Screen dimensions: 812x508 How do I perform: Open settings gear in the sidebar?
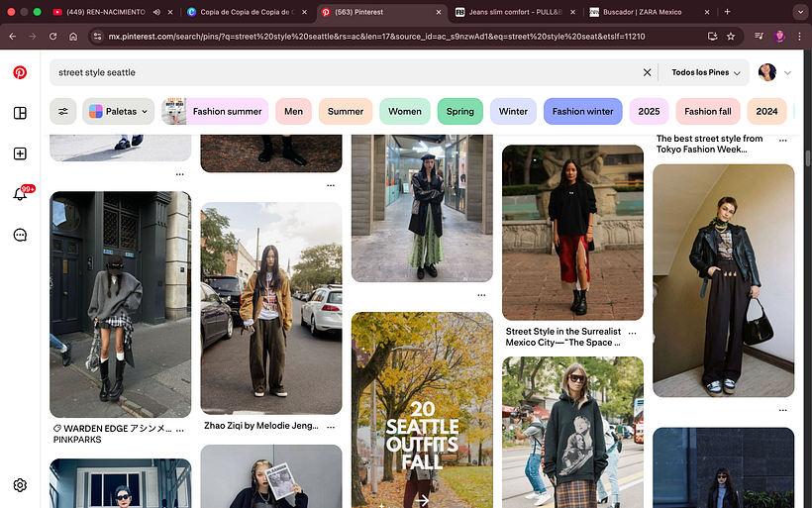[20, 485]
